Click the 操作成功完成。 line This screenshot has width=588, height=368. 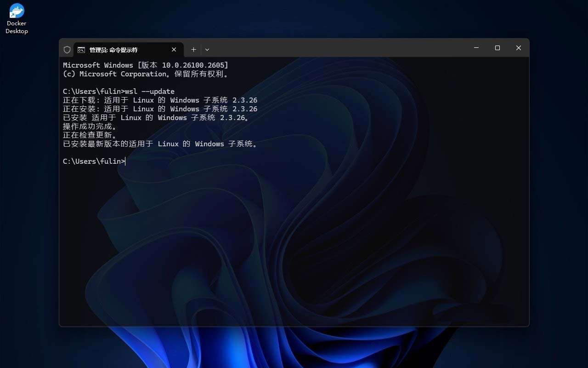[x=90, y=126]
